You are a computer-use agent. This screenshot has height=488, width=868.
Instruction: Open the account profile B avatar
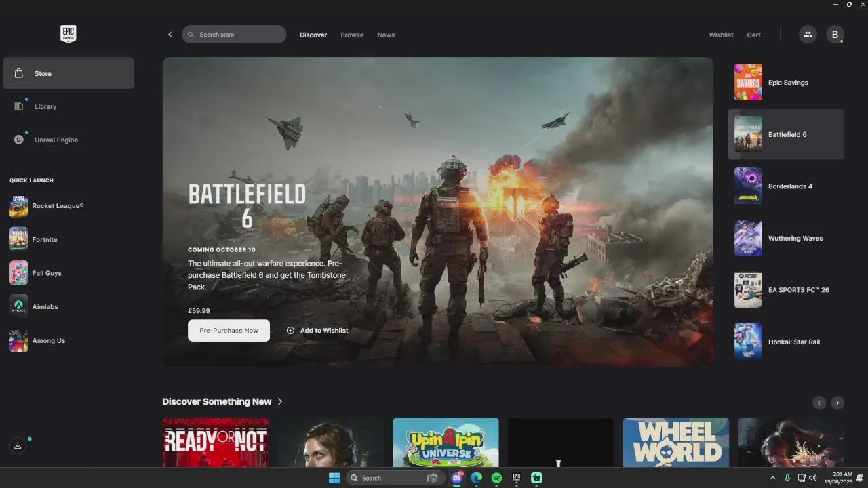pyautogui.click(x=835, y=35)
